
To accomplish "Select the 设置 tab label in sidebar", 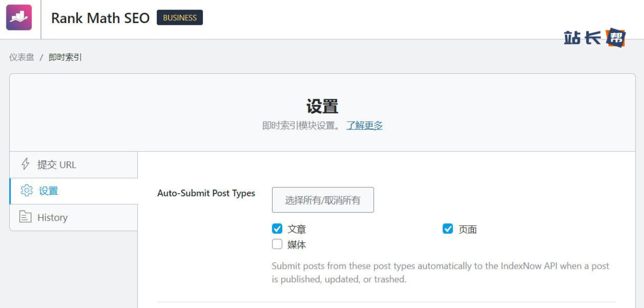I will pyautogui.click(x=48, y=191).
